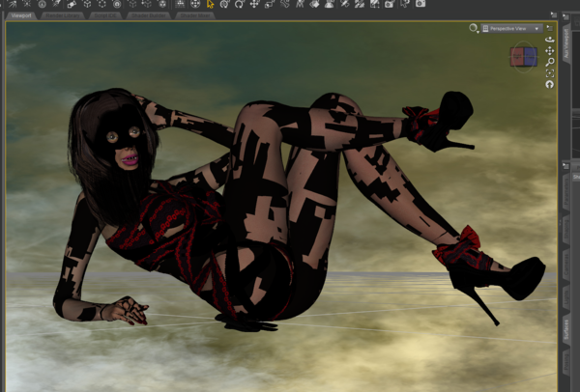
Task: Frame the selection with the bracket Frame icon
Action: click(550, 73)
